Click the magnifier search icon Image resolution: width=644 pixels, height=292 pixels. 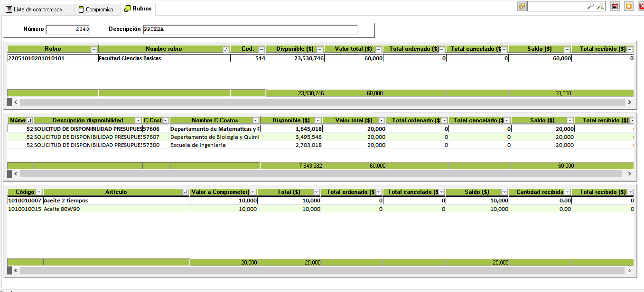pos(590,6)
